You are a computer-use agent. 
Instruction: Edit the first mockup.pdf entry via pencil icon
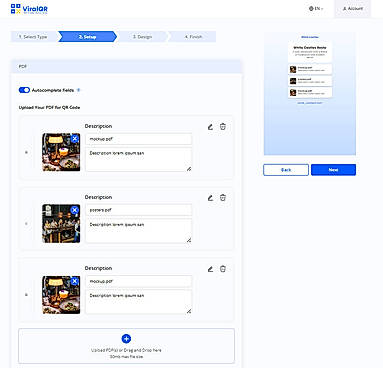point(210,127)
